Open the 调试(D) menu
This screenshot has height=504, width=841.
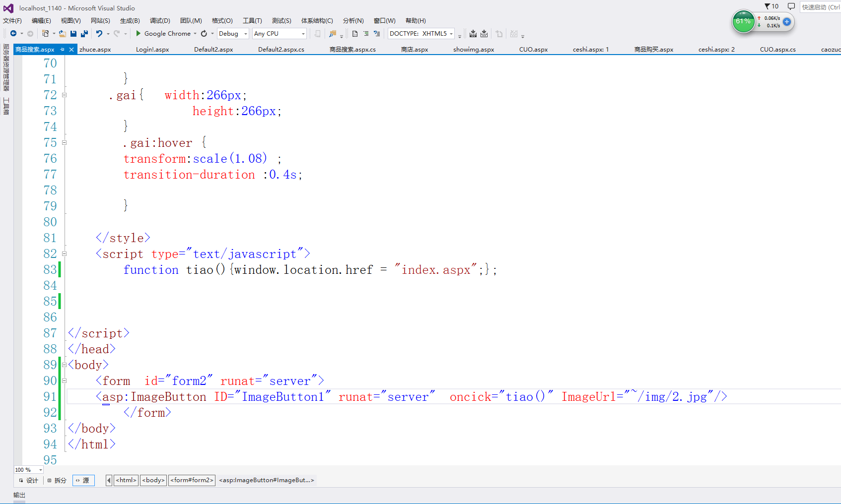tap(160, 21)
